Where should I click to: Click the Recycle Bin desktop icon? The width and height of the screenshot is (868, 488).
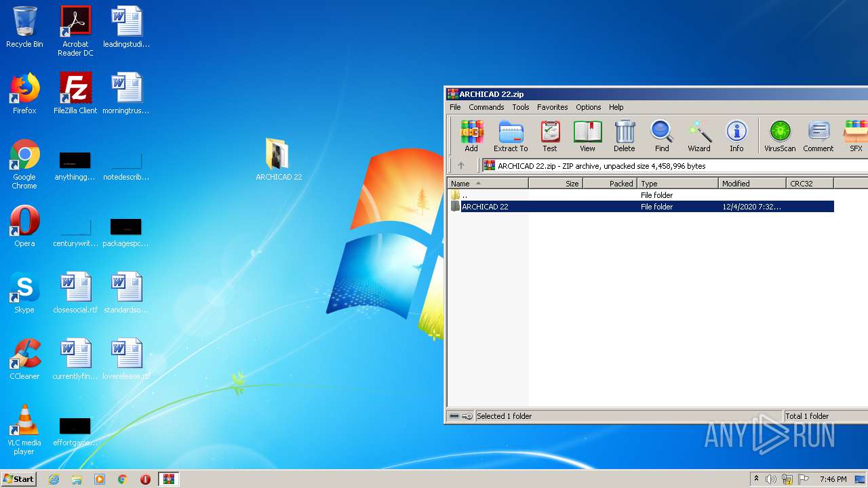(x=24, y=27)
